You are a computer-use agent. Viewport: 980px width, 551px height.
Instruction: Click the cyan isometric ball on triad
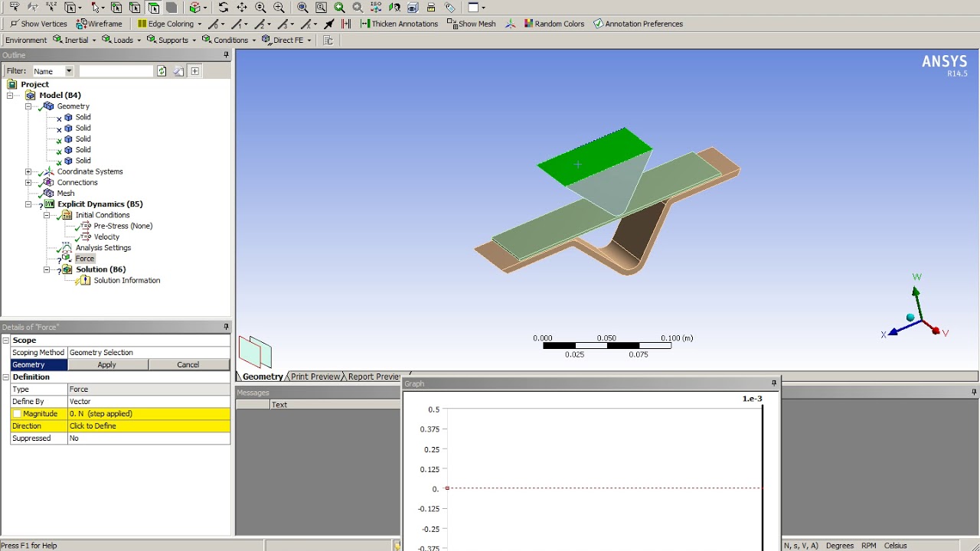[910, 317]
